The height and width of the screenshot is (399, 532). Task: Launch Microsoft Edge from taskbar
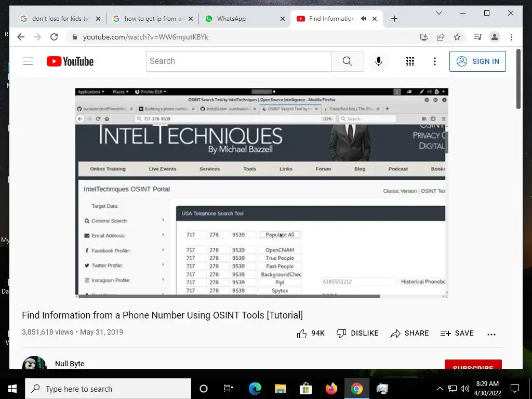click(255, 389)
